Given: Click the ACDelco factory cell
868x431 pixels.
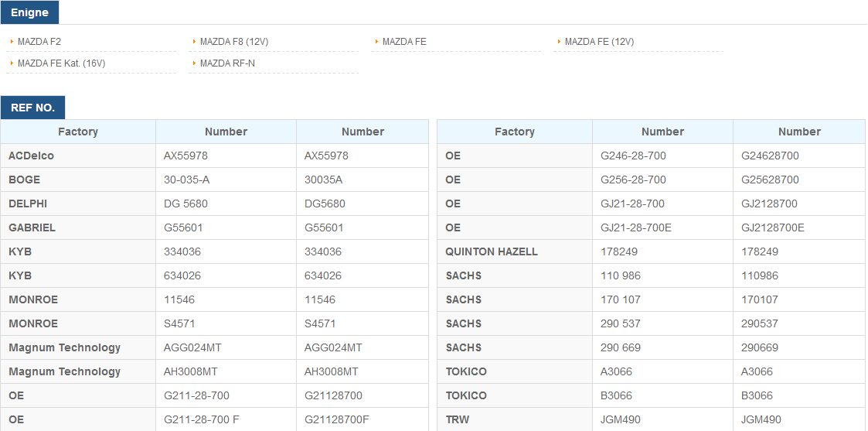Looking at the screenshot, I should 78,156.
